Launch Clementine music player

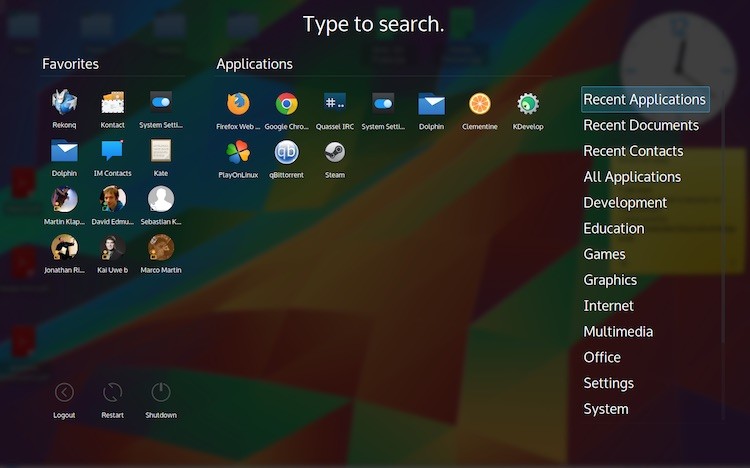(480, 111)
